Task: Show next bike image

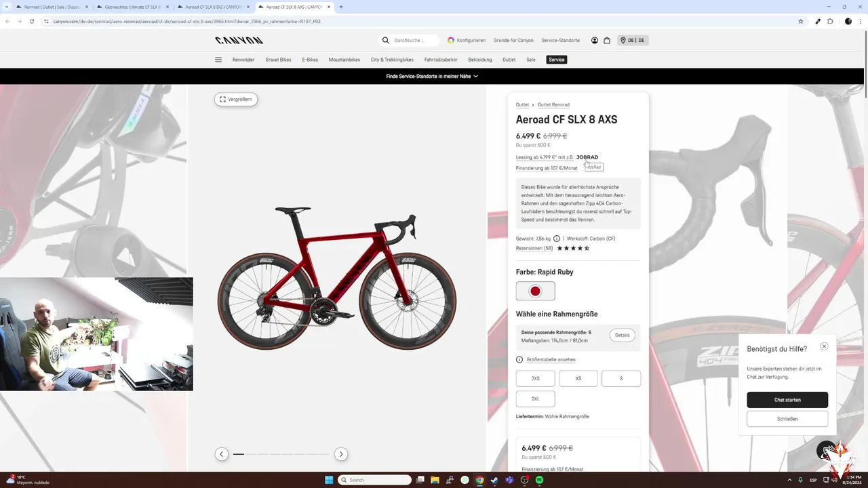Action: click(x=341, y=454)
